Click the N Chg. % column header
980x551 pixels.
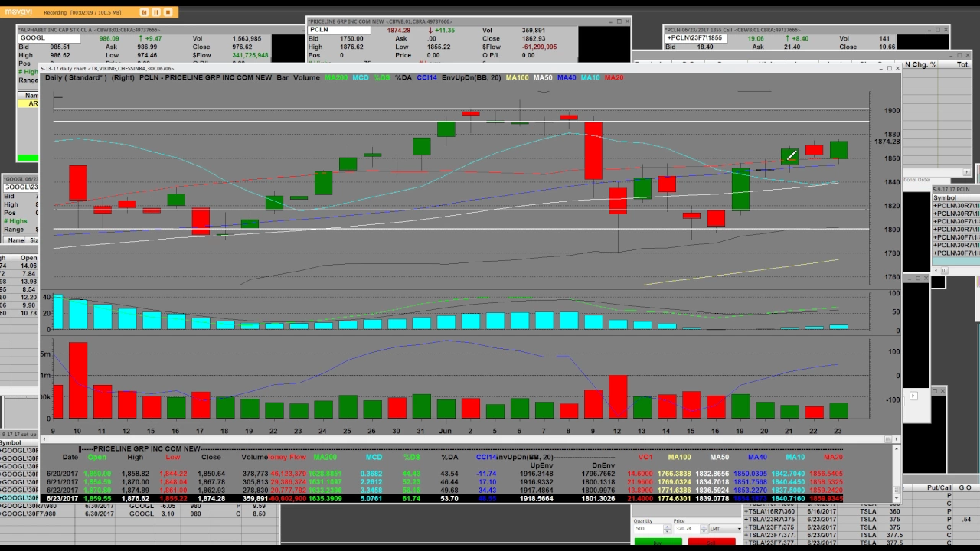coord(921,64)
